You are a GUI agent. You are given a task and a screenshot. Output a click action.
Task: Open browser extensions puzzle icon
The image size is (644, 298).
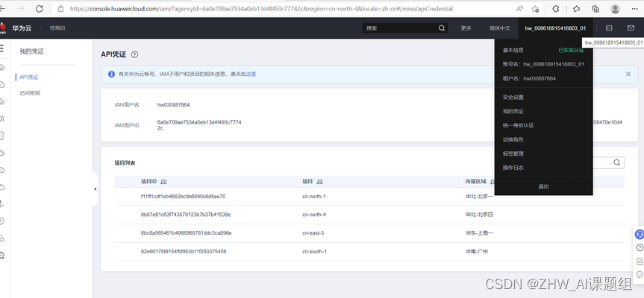click(556, 9)
